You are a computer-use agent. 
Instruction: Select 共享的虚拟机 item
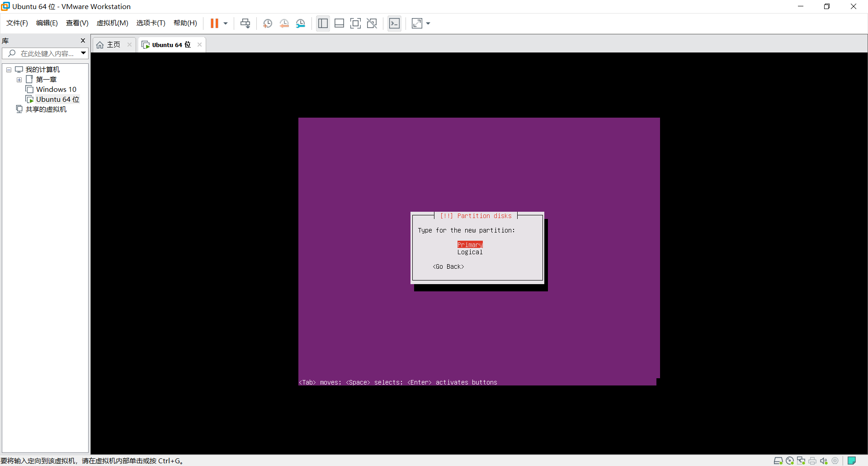click(46, 109)
